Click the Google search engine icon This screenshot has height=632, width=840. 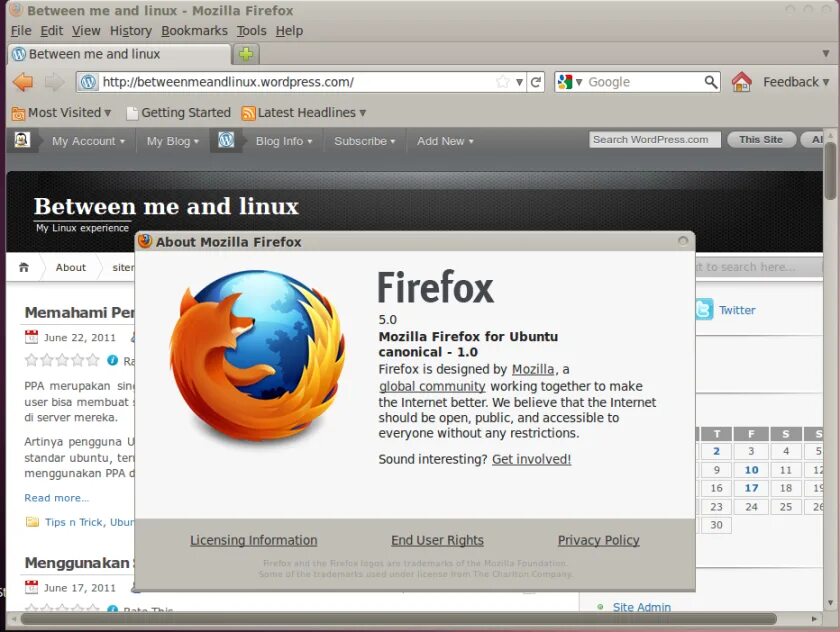565,82
